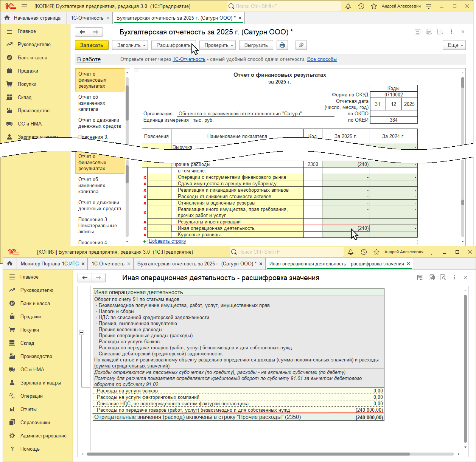This screenshot has width=476, height=462.
Task: Click the printer icon button next to Выгрузить
Action: 282,45
